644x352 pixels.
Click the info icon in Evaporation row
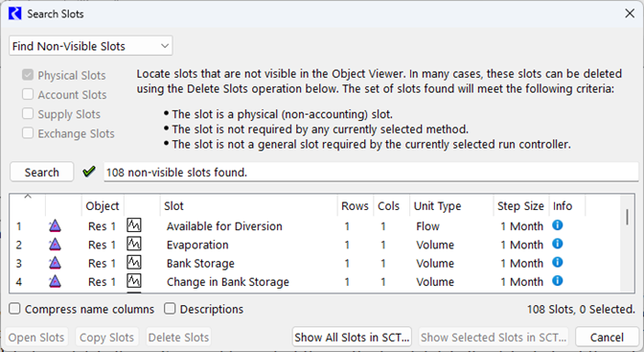point(557,244)
